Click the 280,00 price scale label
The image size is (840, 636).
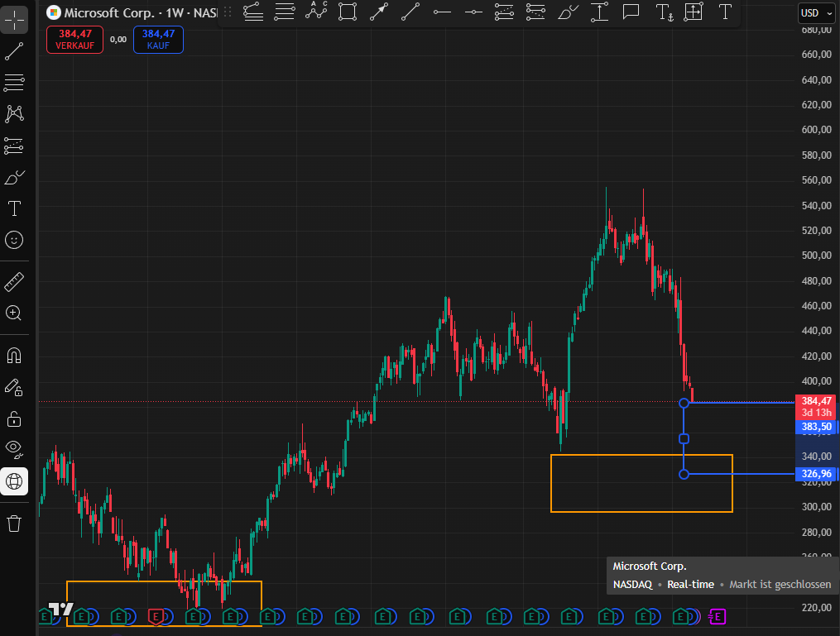[x=817, y=532]
